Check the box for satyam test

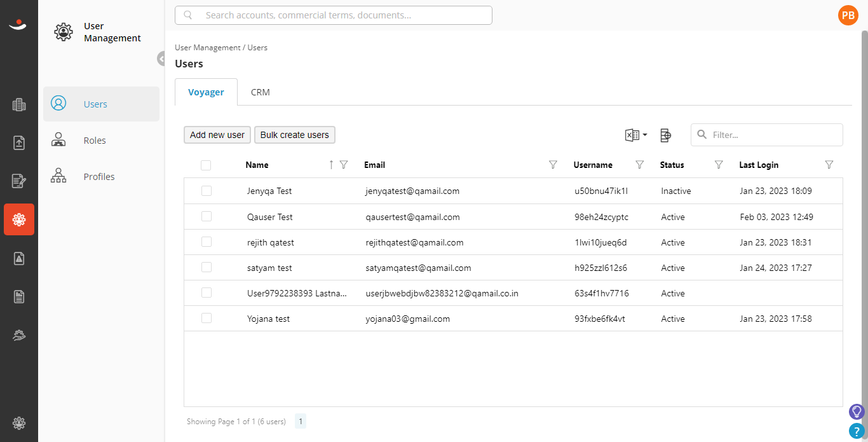click(207, 267)
